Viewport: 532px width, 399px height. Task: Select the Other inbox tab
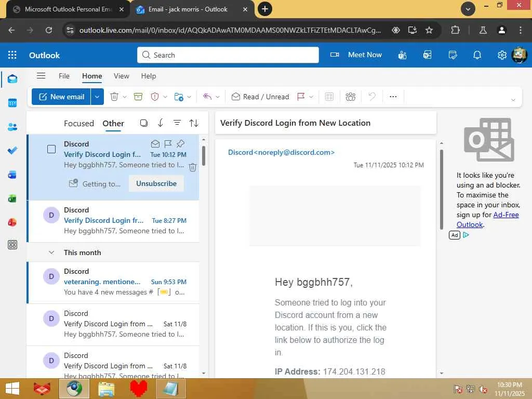tap(113, 124)
